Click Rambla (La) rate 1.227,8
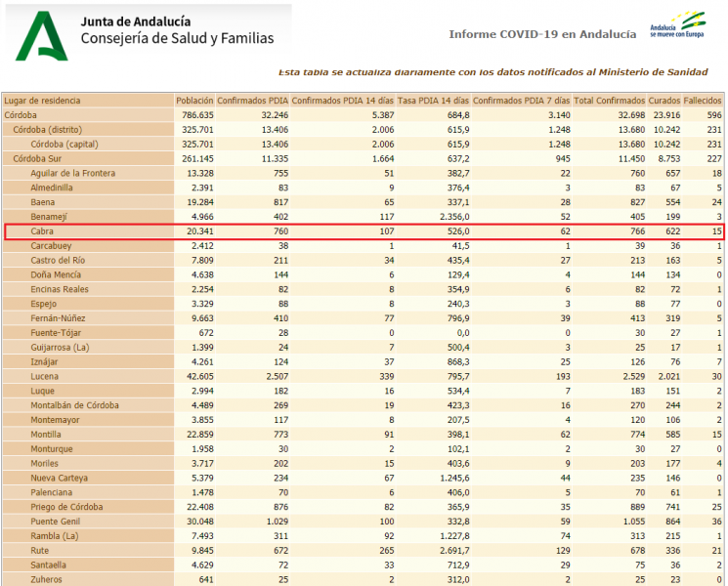This screenshot has height=586, width=728. coord(454,536)
